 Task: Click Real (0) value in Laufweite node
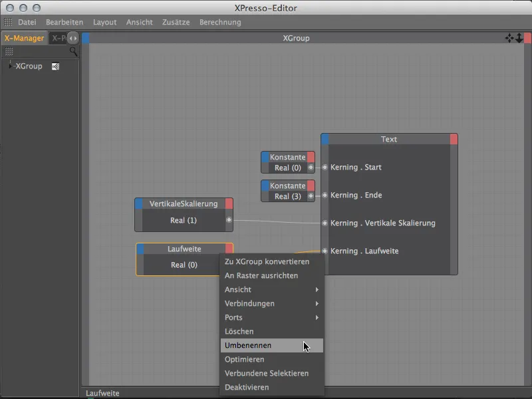pyautogui.click(x=184, y=265)
